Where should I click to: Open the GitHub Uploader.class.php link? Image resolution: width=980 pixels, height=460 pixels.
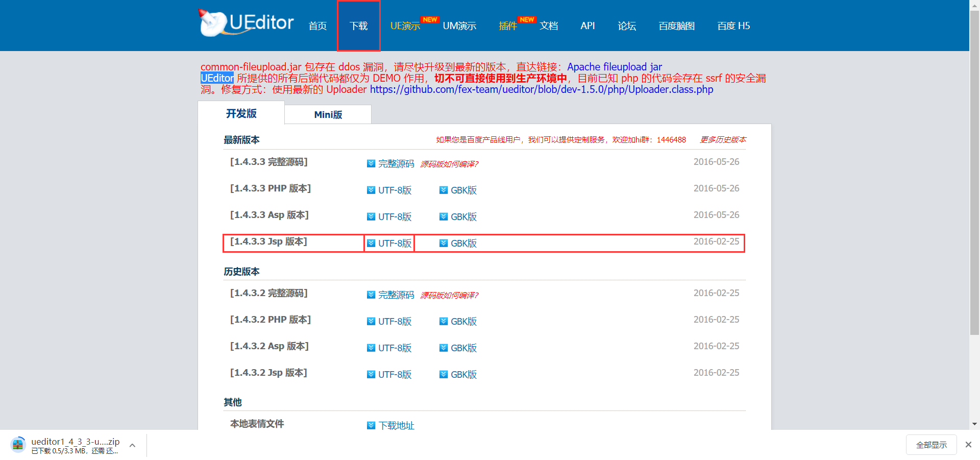(x=542, y=89)
